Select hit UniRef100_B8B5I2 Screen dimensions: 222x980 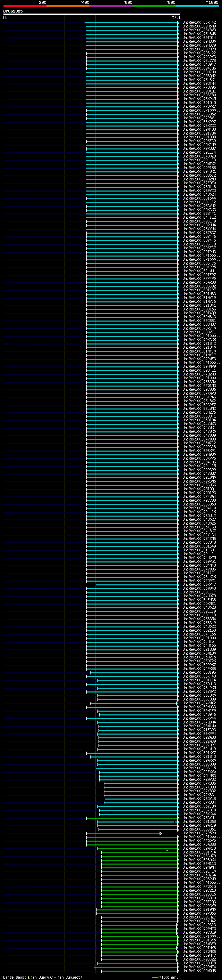[x=199, y=175]
